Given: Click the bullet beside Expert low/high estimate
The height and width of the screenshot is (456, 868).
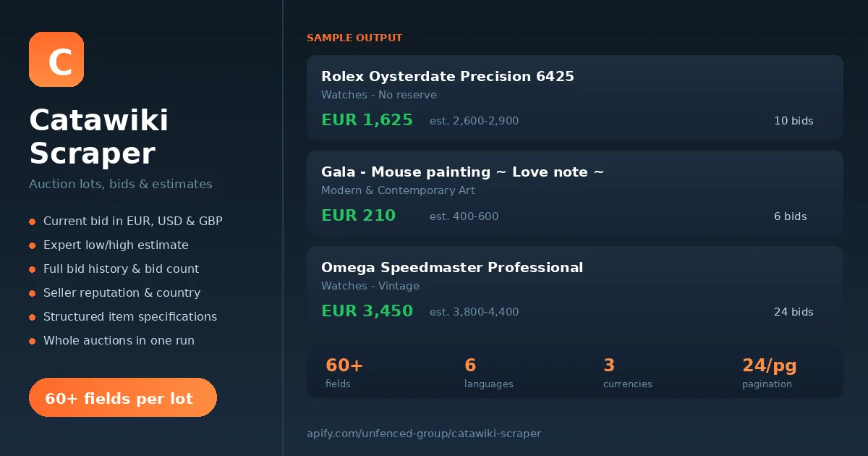Looking at the screenshot, I should 32,245.
